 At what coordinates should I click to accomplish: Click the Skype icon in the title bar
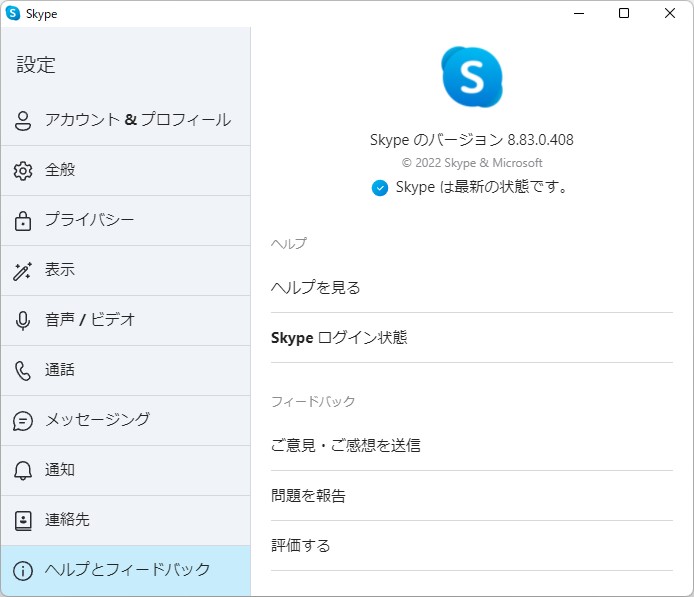[x=13, y=13]
